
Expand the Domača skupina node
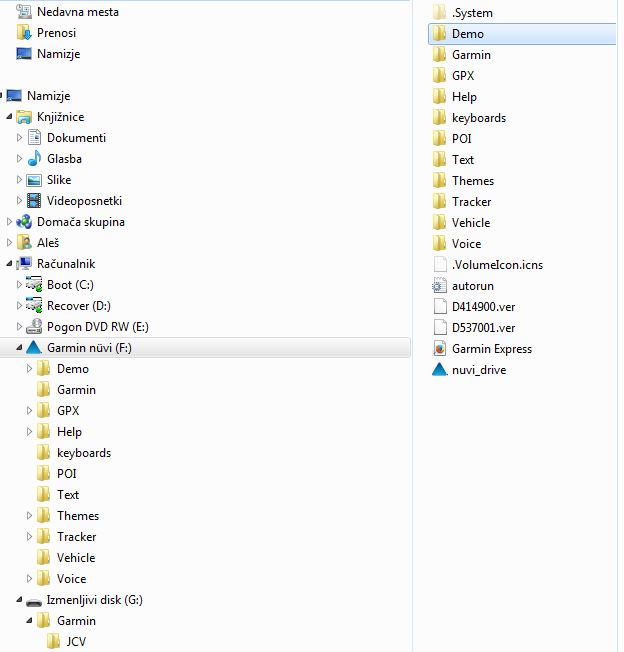point(9,222)
